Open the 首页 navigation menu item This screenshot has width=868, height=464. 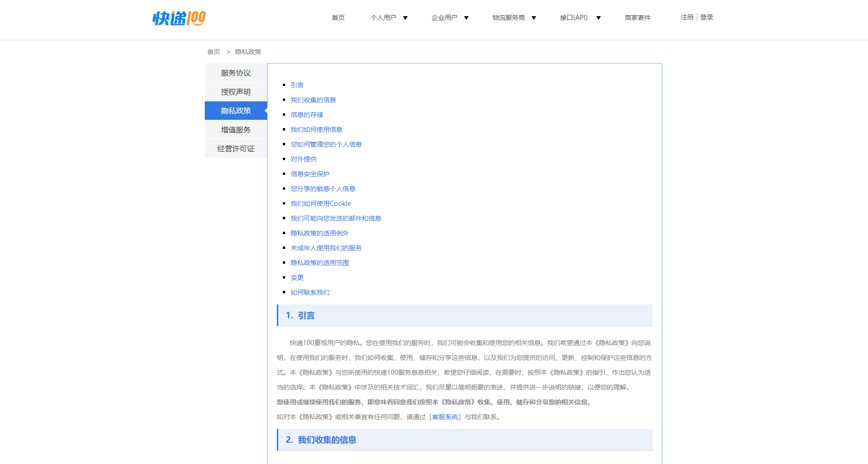(x=337, y=18)
